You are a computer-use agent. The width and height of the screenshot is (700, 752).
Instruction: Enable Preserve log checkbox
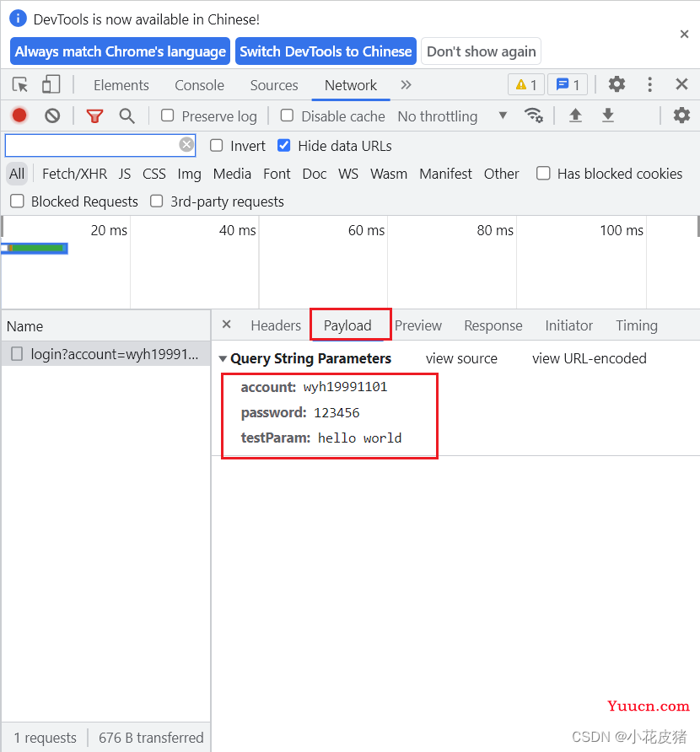click(x=168, y=115)
